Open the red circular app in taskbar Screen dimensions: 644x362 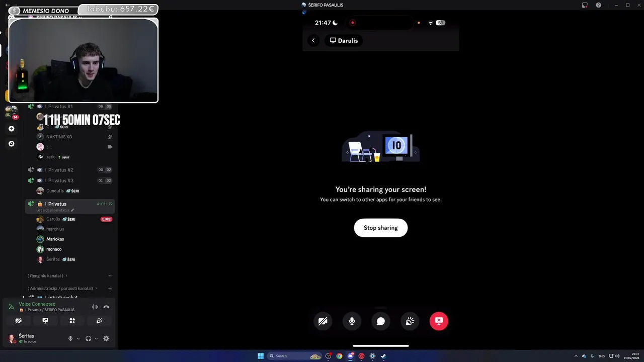(x=361, y=356)
